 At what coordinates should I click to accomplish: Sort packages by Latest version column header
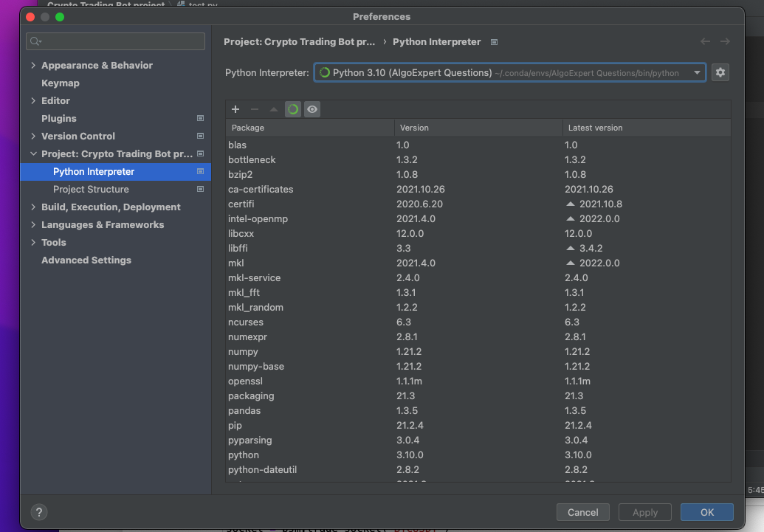pyautogui.click(x=595, y=128)
